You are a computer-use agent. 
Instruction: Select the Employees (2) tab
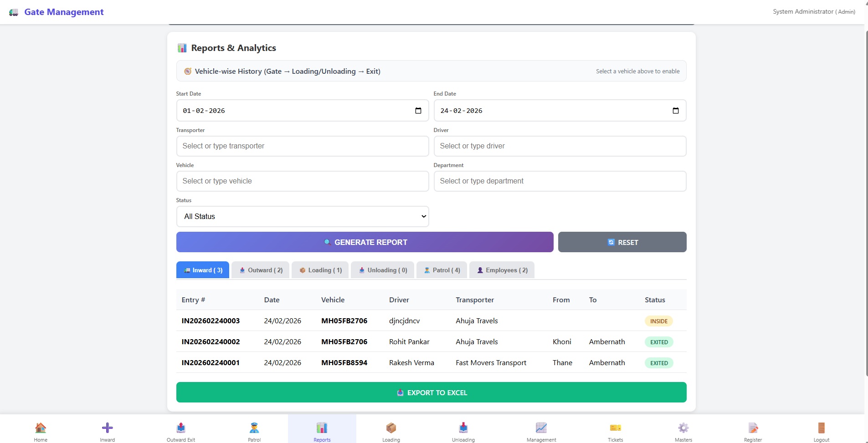[502, 270]
